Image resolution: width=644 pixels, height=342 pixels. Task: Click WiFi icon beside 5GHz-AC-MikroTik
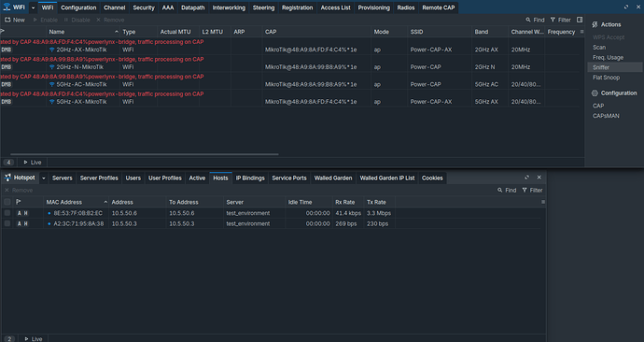[51, 84]
